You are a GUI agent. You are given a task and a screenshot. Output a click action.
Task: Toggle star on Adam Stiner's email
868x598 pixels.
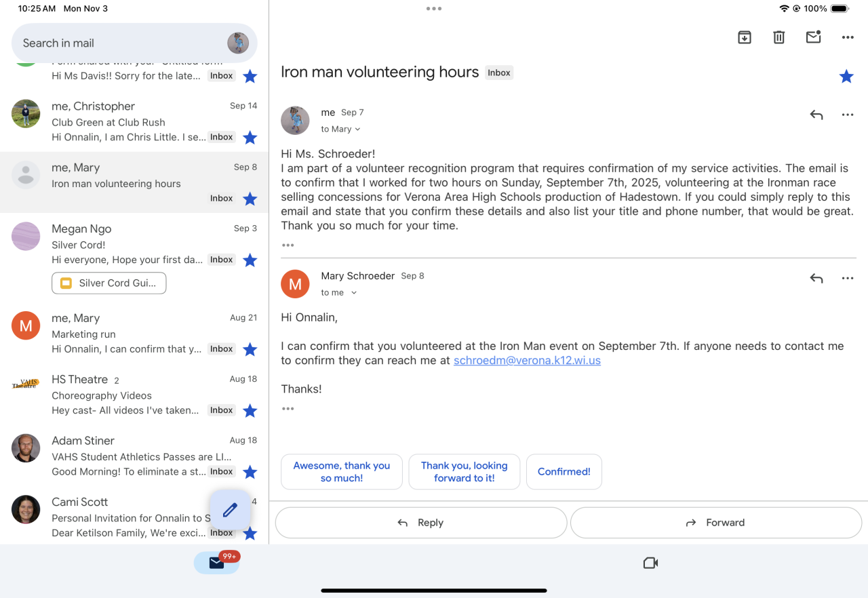pos(250,472)
